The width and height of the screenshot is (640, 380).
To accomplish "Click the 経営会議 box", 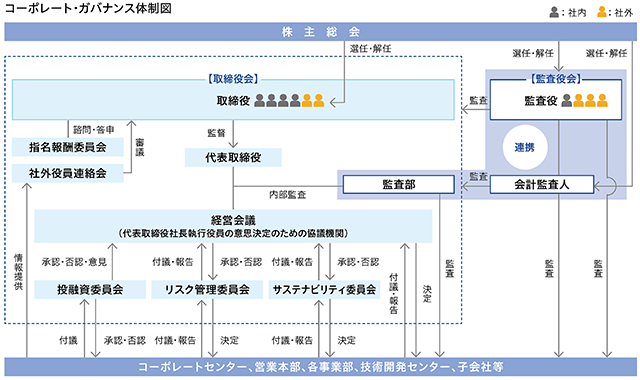I will coord(233,227).
